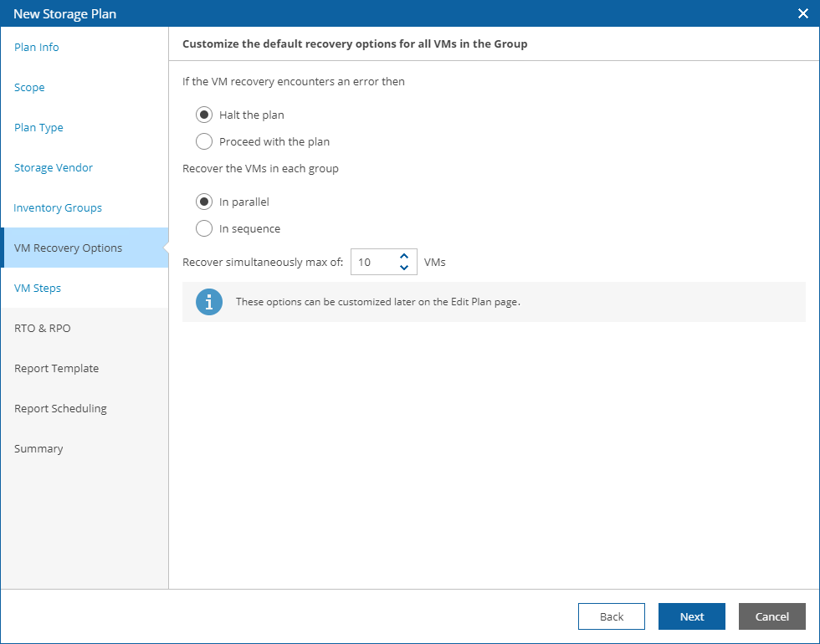Close the New Storage Plan dialog
Viewport: 820px width, 644px height.
click(802, 13)
